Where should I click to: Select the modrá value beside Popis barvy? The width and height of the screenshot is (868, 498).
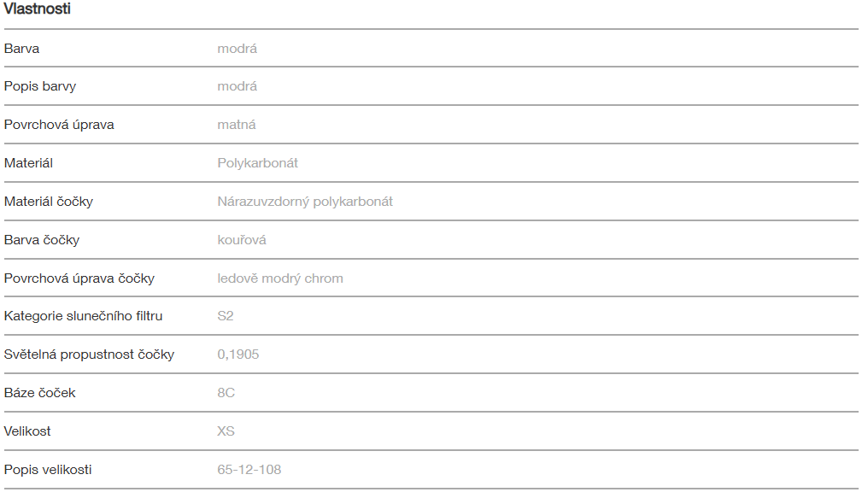[x=237, y=86]
